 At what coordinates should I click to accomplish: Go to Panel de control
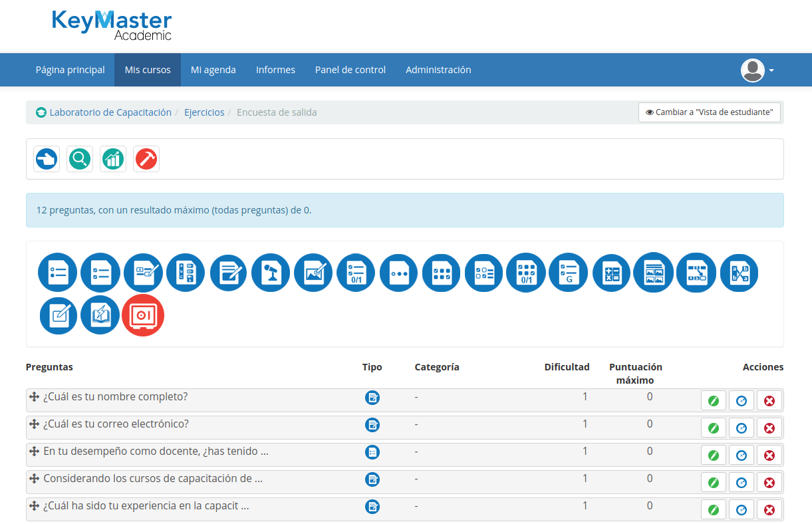350,70
